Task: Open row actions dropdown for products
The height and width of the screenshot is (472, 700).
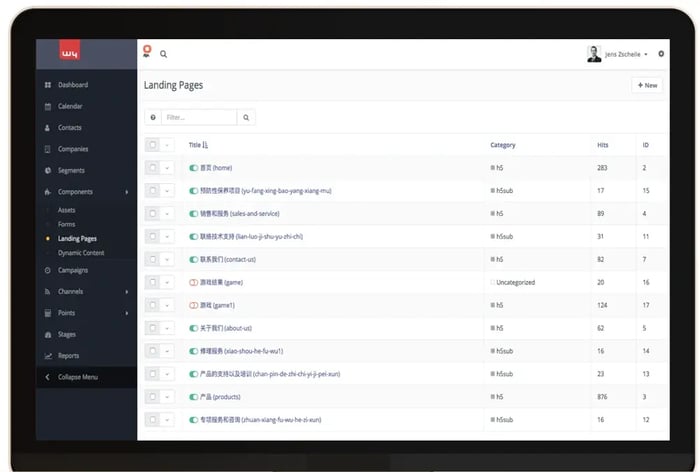Action: tap(167, 397)
